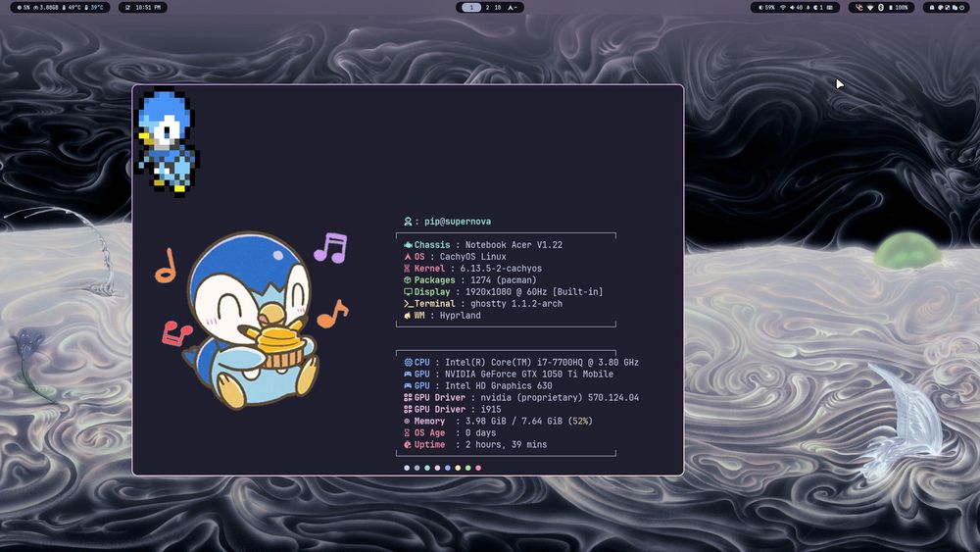
Task: Switch to workspace 2
Action: coord(487,8)
